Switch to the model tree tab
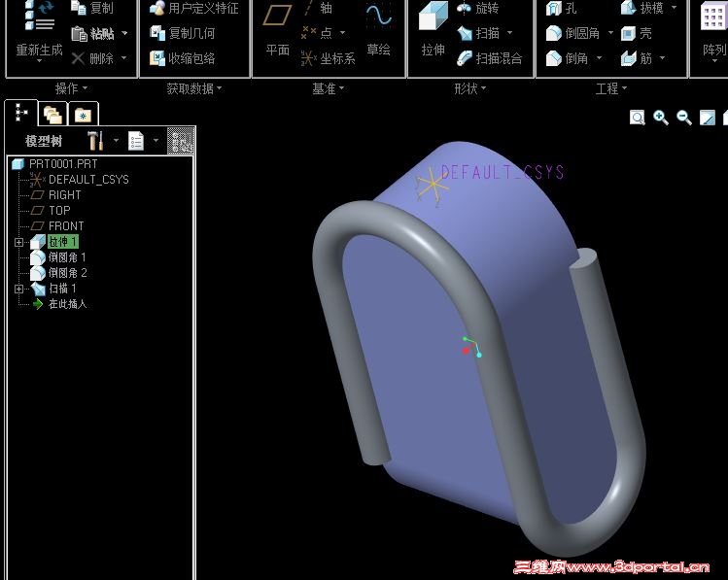728x580 pixels. (20, 113)
